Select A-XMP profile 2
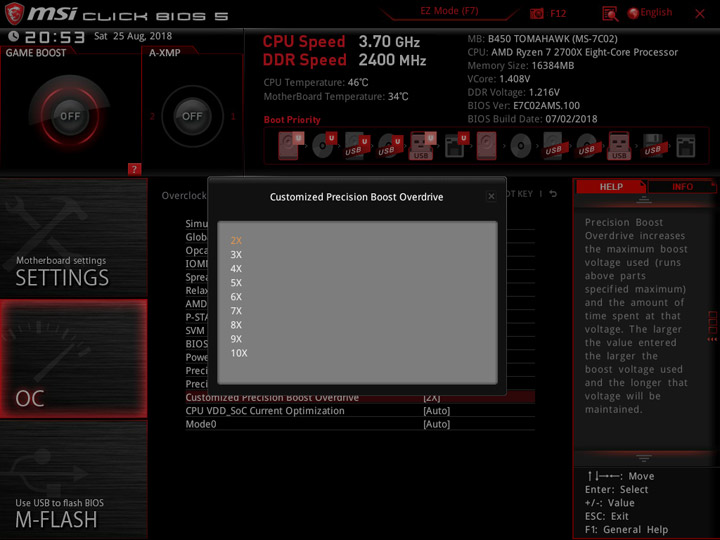Image resolution: width=720 pixels, height=540 pixels. point(152,116)
